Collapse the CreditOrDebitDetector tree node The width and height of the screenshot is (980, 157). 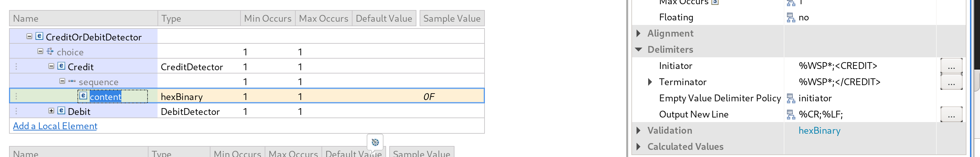29,36
